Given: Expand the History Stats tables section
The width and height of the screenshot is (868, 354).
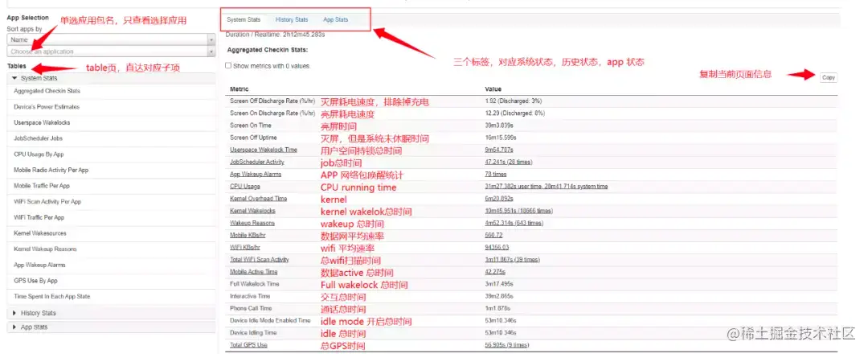Looking at the screenshot, I should click(x=111, y=313).
